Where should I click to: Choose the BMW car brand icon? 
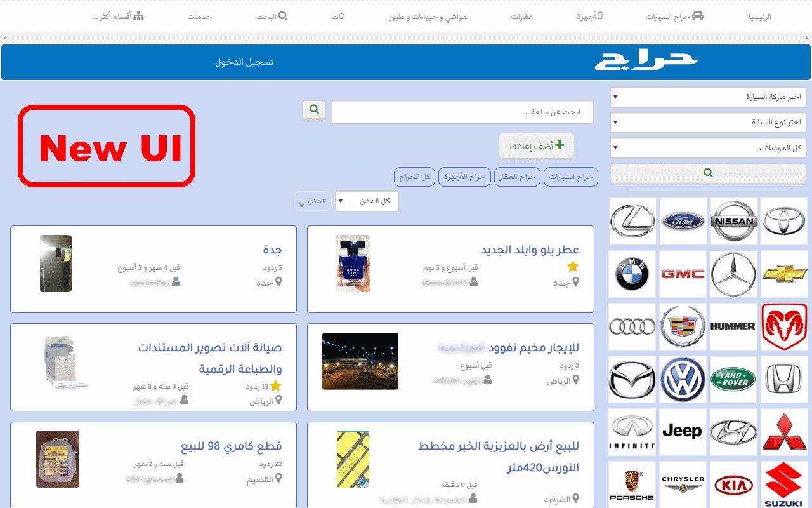tap(632, 274)
